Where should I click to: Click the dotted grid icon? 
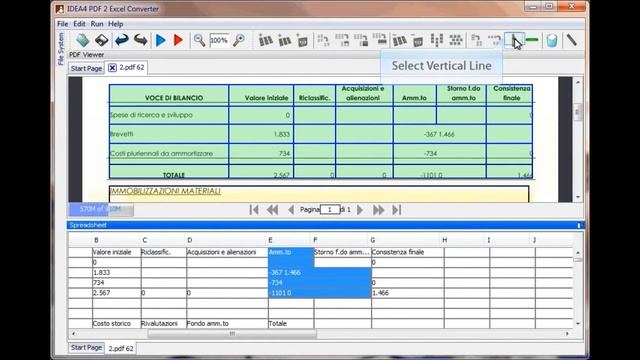pos(456,40)
